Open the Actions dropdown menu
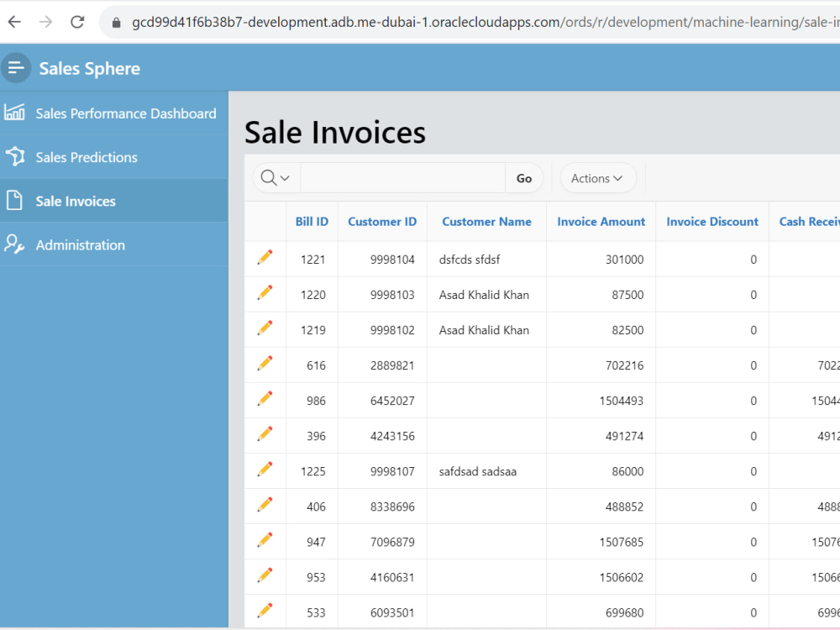840x630 pixels. 598,178
